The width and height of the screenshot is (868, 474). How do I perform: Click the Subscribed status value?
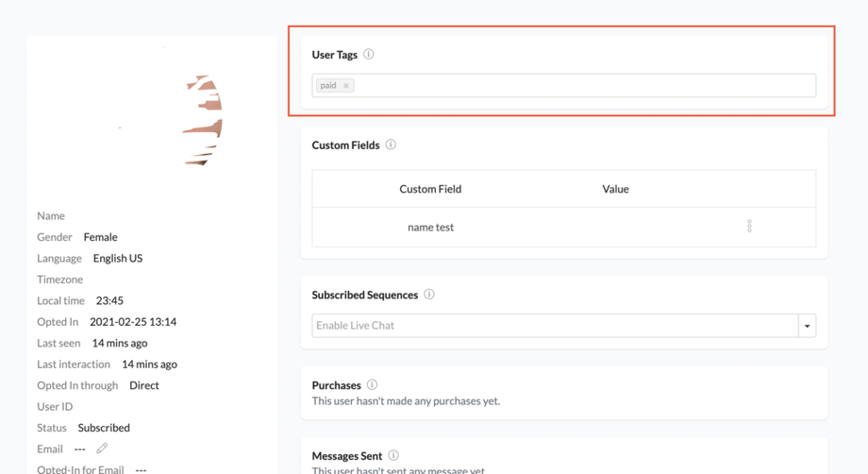[104, 428]
